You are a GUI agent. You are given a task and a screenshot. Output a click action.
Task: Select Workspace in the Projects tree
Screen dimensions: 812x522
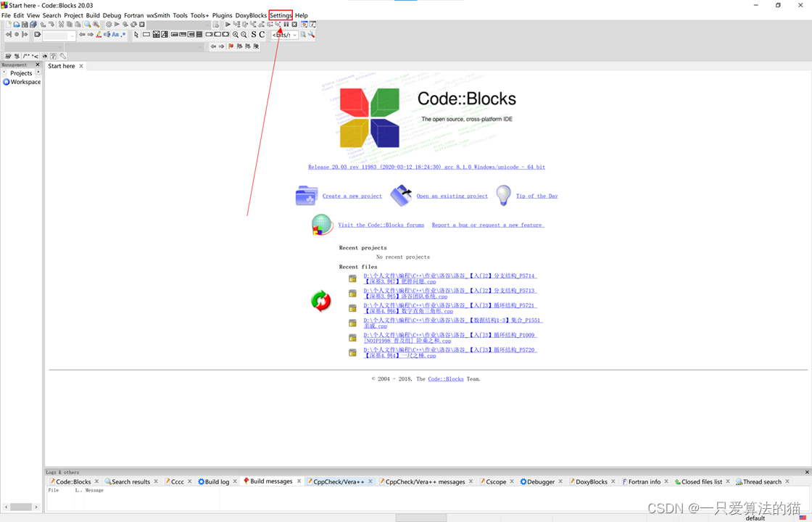pyautogui.click(x=22, y=82)
